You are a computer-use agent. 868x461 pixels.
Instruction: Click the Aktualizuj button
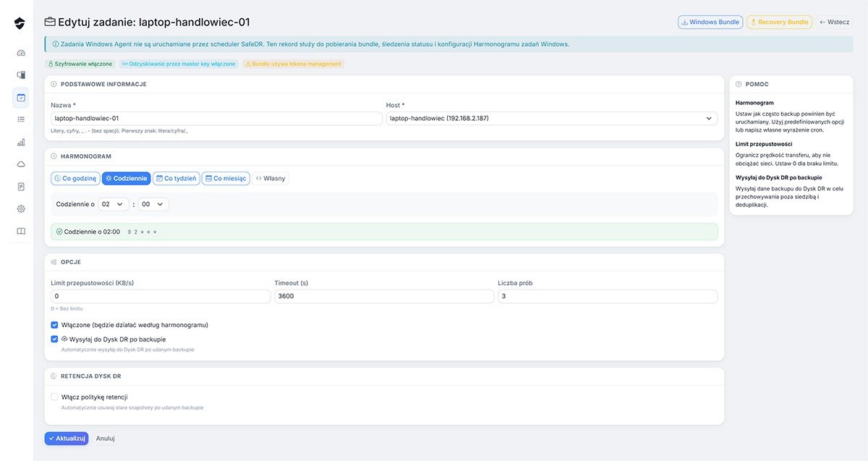(66, 438)
